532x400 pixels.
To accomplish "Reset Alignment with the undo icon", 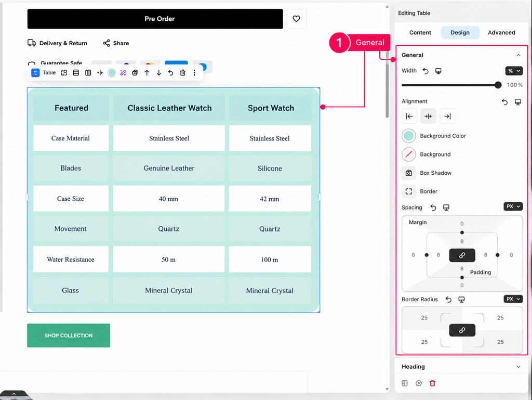I will (505, 102).
